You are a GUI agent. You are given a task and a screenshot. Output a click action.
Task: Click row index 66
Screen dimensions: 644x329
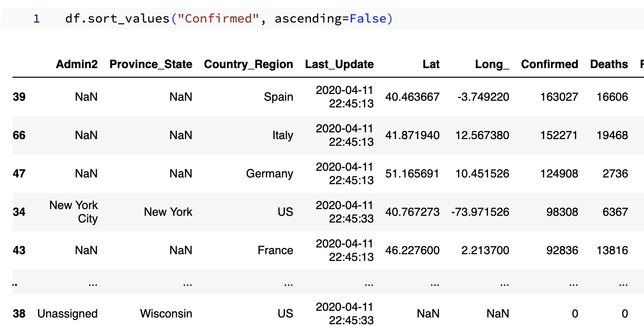click(19, 135)
